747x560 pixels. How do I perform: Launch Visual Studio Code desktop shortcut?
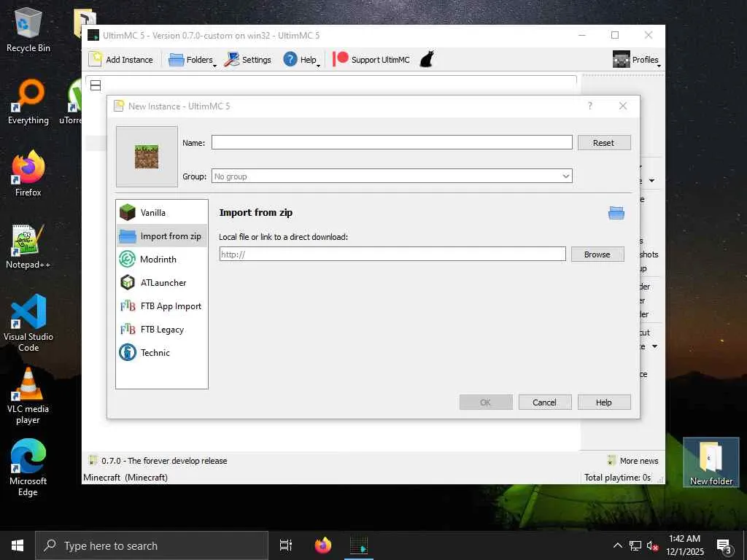coord(28,323)
